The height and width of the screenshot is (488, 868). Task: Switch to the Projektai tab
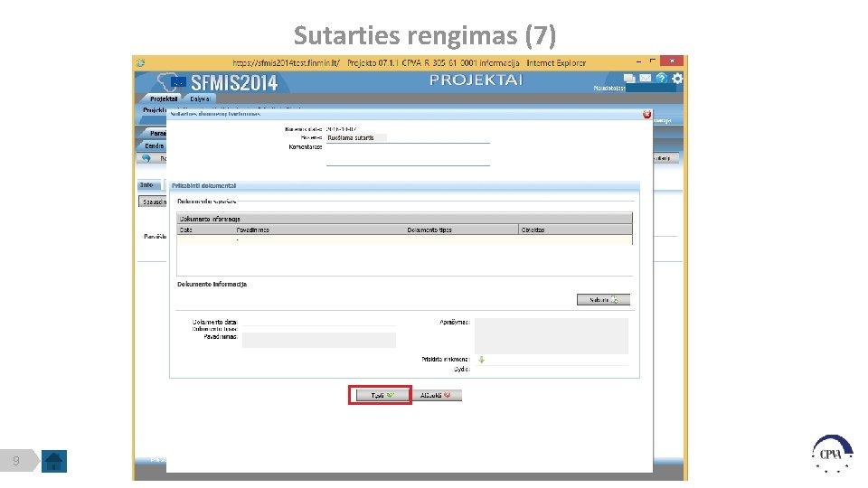point(164,99)
